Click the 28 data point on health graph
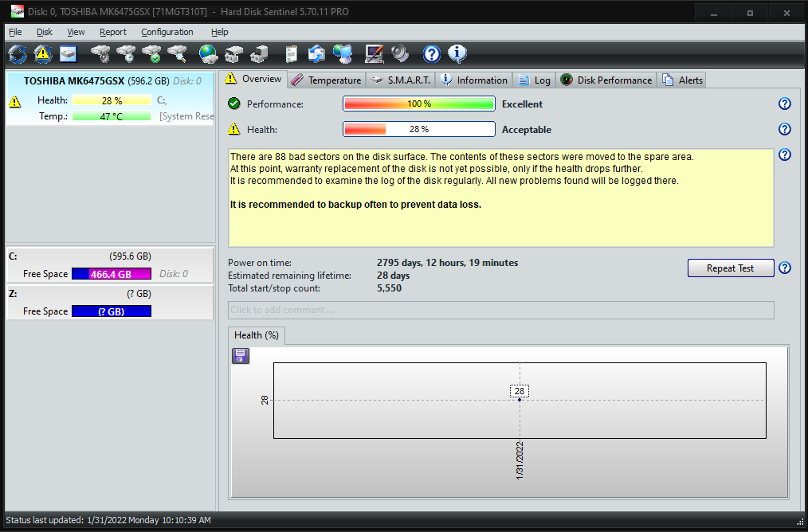Screen dimensions: 808x532 tap(520, 400)
